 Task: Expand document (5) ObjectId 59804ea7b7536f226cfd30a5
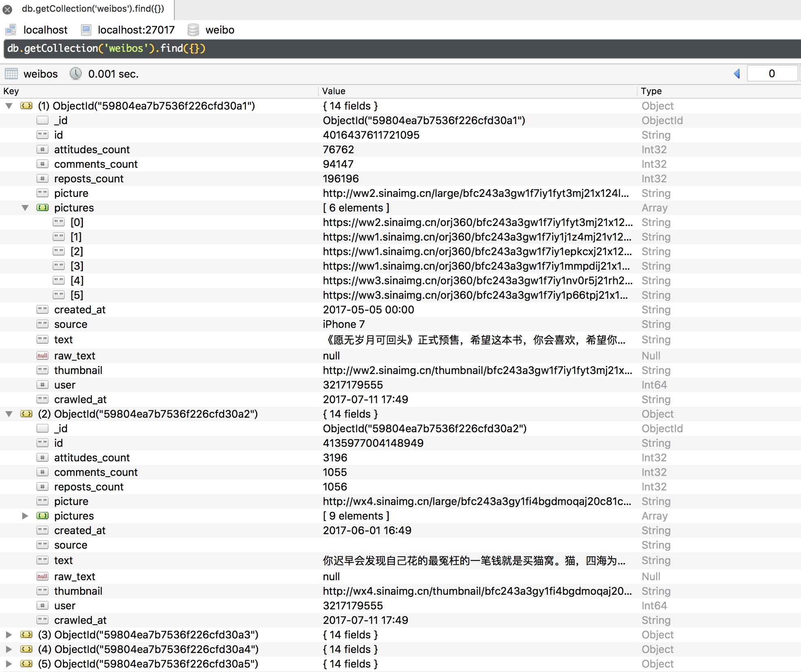9,664
